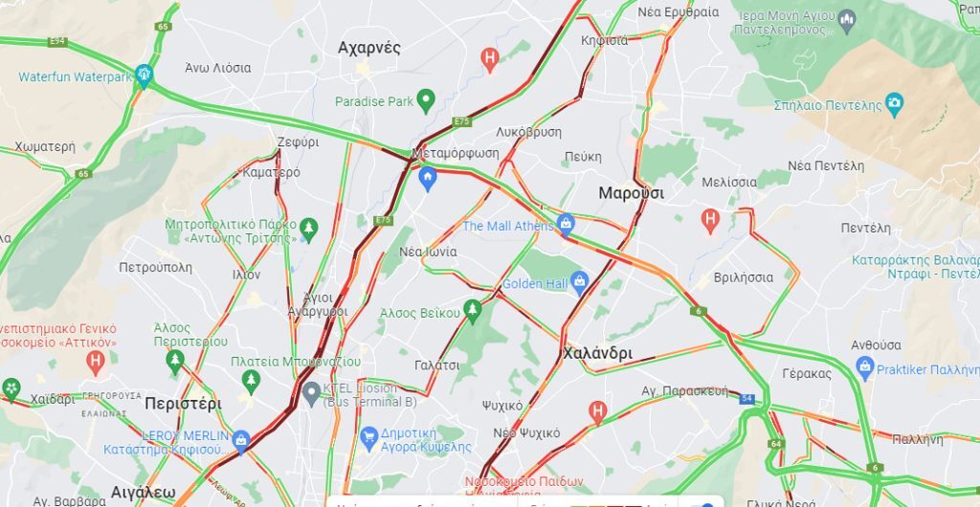Viewport: 980px width, 507px height.
Task: Select the Αχαρνές city label
Action: [x=369, y=48]
